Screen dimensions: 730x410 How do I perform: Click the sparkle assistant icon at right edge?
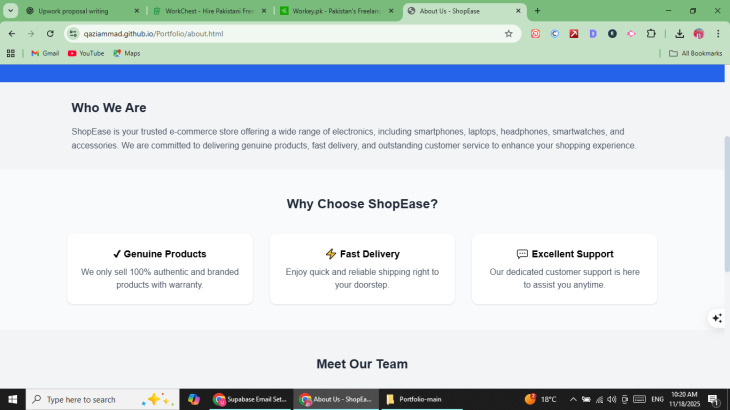pos(716,318)
